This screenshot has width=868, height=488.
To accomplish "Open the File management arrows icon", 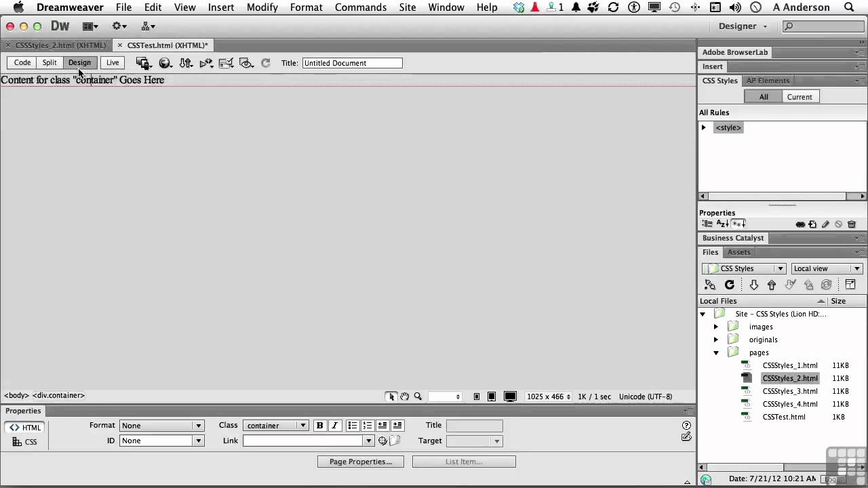I will pos(185,63).
